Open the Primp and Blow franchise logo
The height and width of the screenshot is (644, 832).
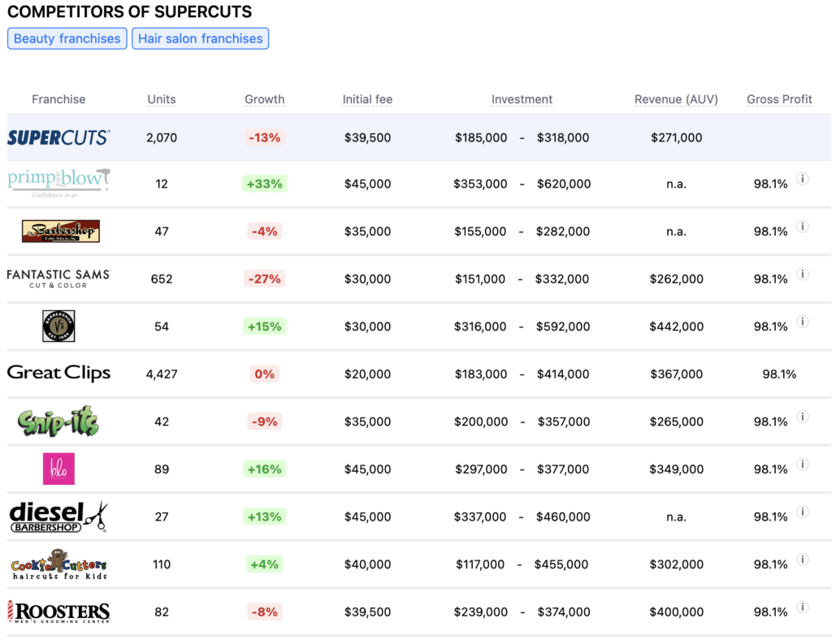(58, 183)
